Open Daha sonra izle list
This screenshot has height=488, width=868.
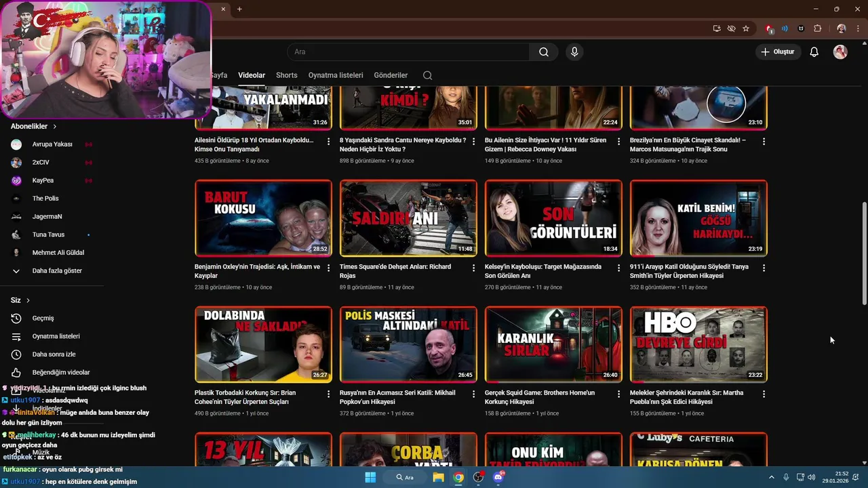[52, 354]
